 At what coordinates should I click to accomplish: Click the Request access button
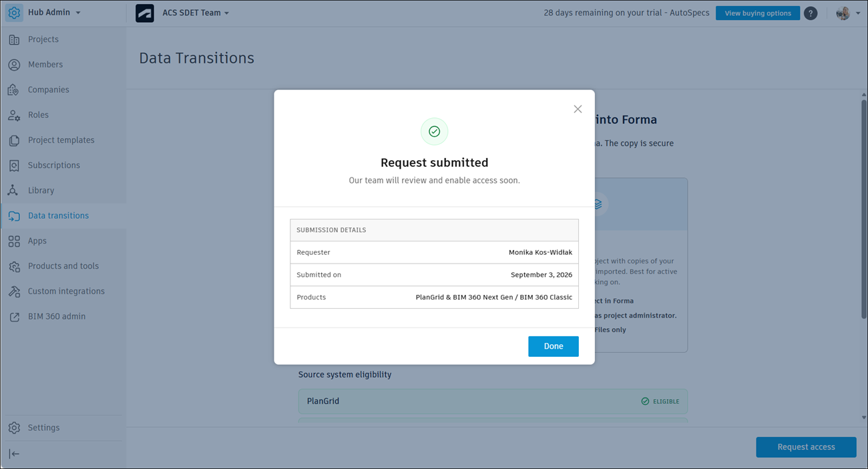pyautogui.click(x=806, y=447)
